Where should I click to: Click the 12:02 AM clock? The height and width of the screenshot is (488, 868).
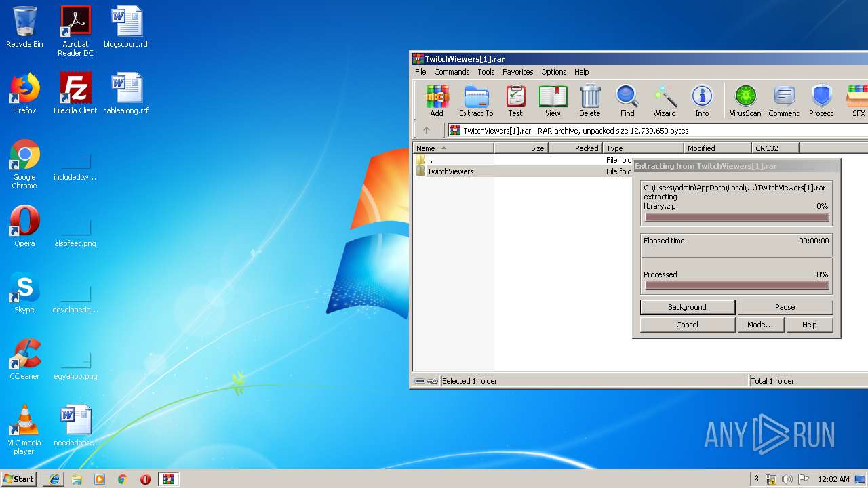point(833,479)
